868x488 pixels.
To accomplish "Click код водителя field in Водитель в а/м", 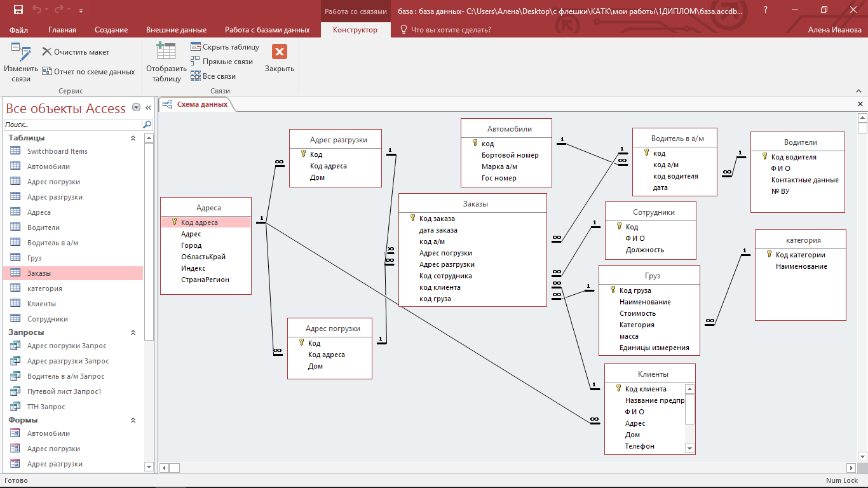I will (675, 176).
